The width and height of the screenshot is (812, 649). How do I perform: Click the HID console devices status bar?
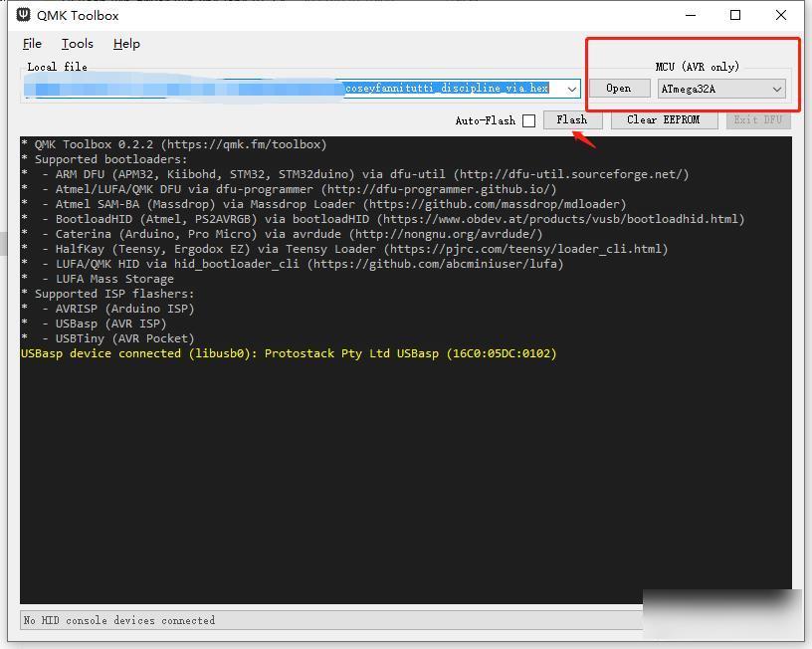pyautogui.click(x=331, y=620)
